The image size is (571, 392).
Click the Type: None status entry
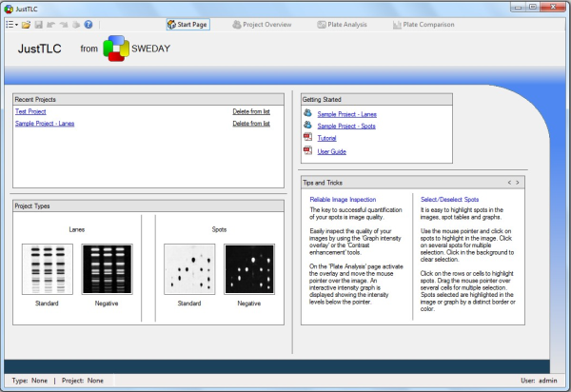click(30, 381)
